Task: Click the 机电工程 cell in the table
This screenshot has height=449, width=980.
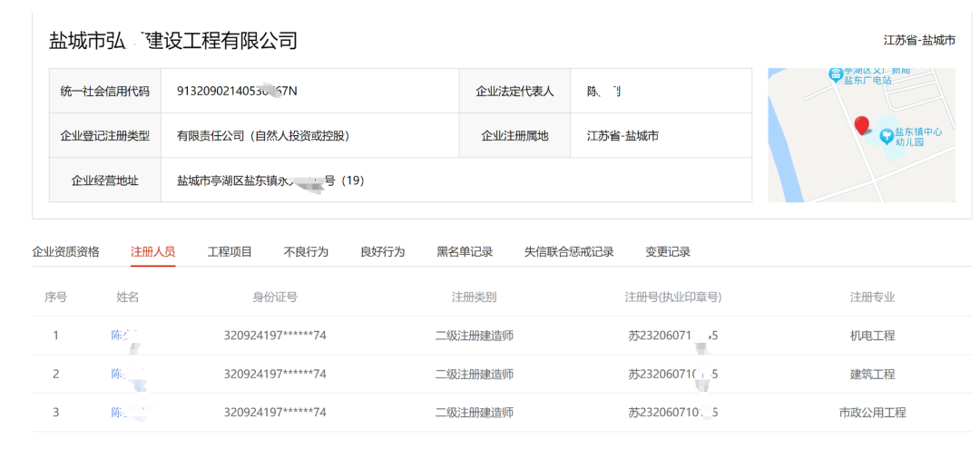Action: pyautogui.click(x=872, y=336)
